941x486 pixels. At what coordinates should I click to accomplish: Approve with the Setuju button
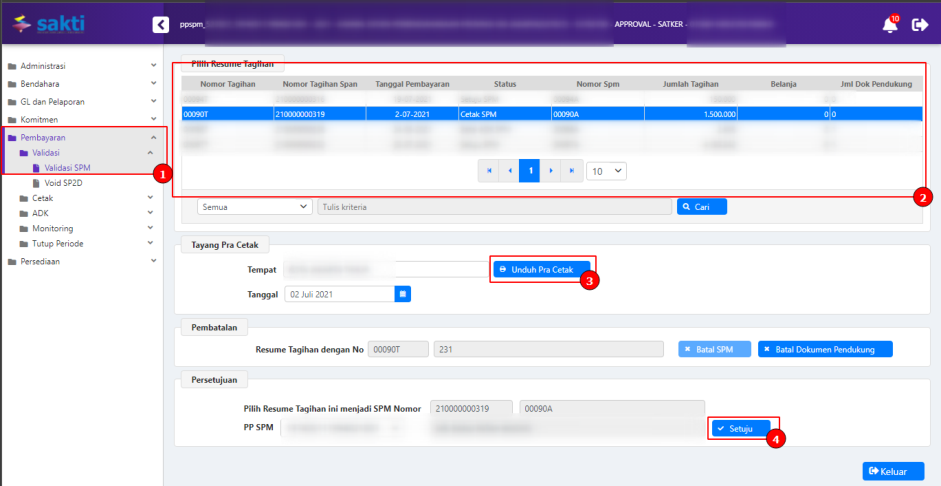[740, 428]
